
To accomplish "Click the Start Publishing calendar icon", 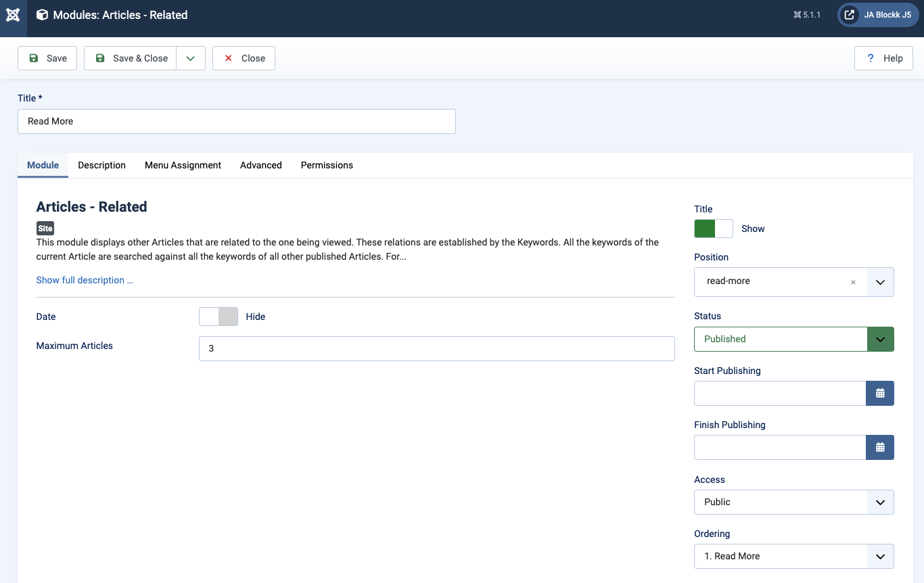I will [x=880, y=393].
